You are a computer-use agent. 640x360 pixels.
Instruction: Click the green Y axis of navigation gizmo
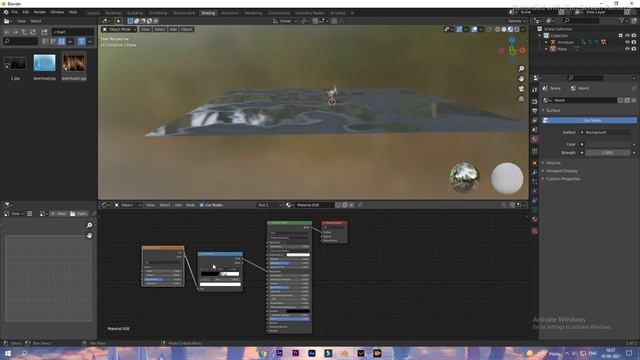tap(512, 51)
